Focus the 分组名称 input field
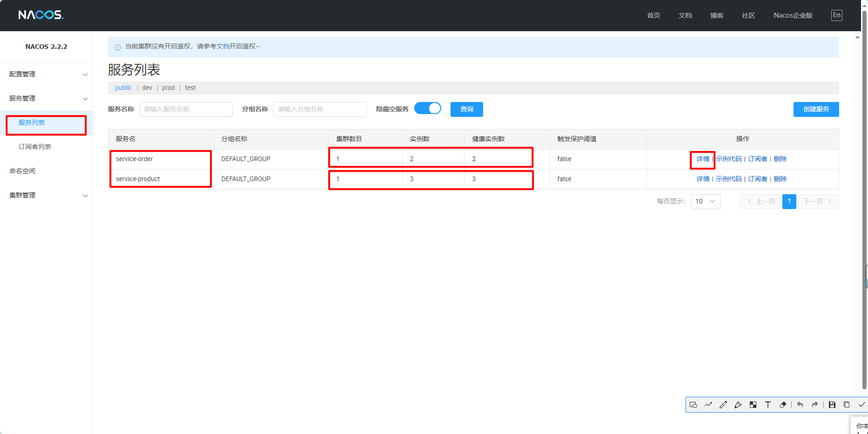 320,109
